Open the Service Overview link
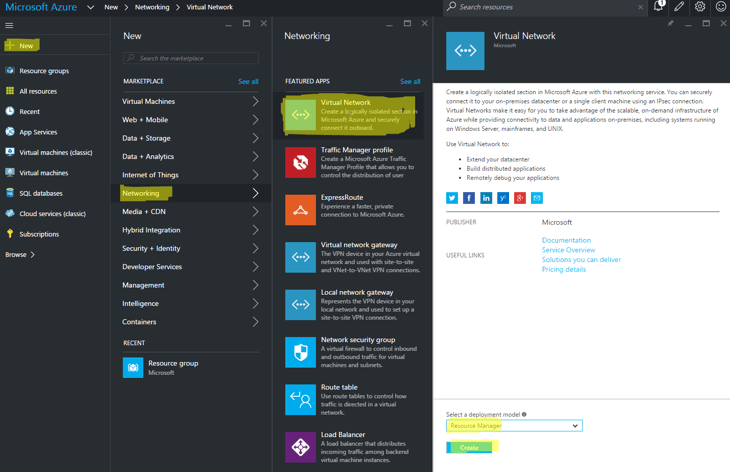The width and height of the screenshot is (730, 472). [568, 250]
